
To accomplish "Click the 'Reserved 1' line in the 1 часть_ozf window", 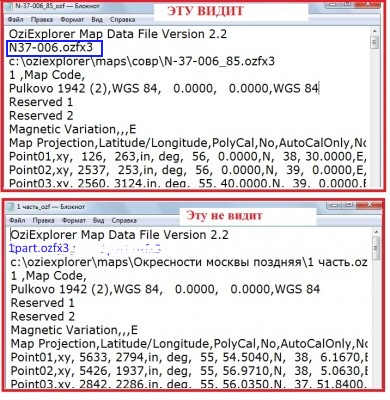I will tap(42, 303).
